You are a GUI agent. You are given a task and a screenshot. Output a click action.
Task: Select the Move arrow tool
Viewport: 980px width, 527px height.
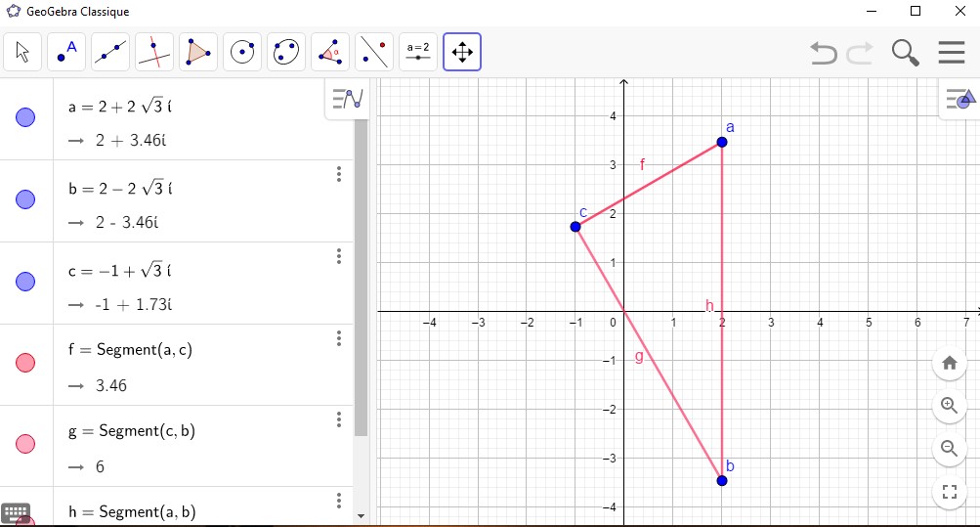click(x=22, y=52)
